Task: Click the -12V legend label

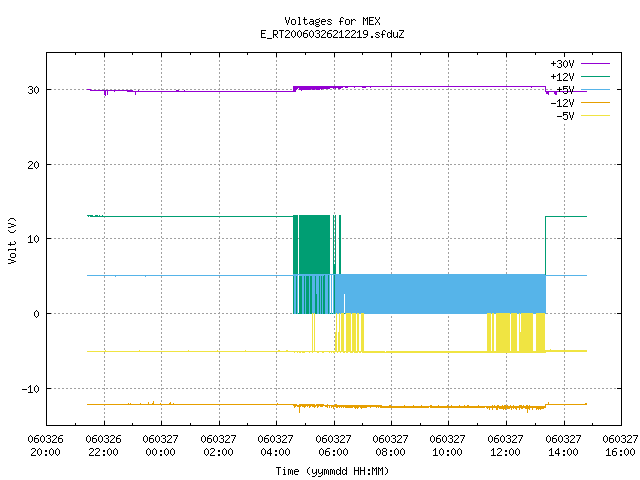Action: pyautogui.click(x=562, y=103)
